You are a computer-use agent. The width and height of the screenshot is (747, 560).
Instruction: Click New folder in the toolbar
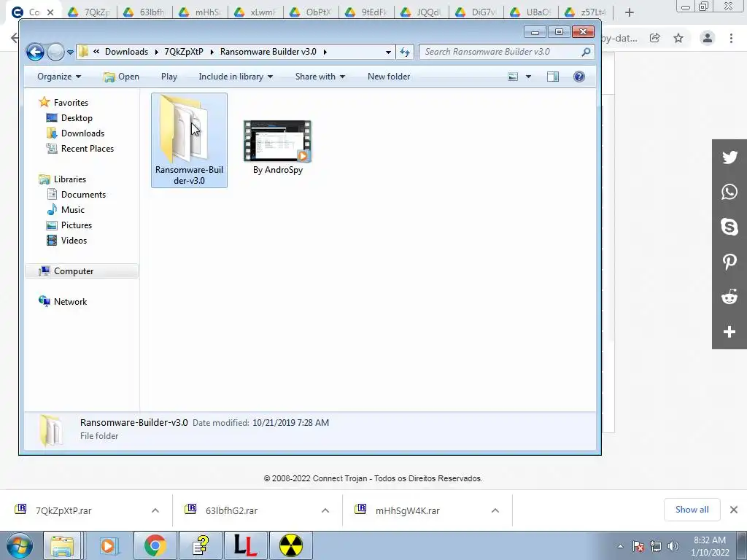point(389,76)
